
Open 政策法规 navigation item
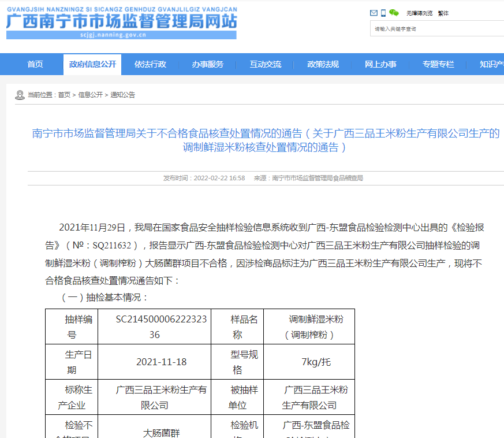point(323,64)
